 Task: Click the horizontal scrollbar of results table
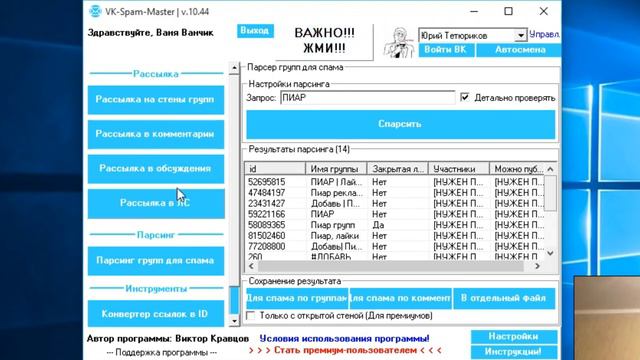coord(391,266)
